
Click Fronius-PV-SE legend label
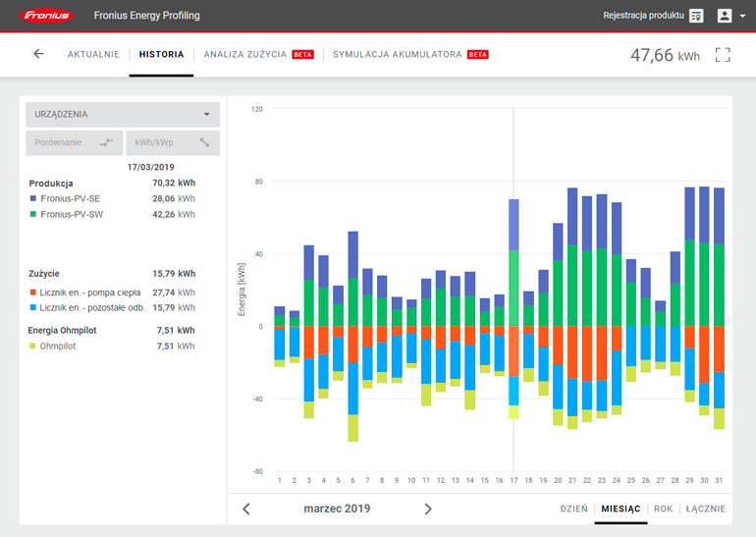point(71,198)
